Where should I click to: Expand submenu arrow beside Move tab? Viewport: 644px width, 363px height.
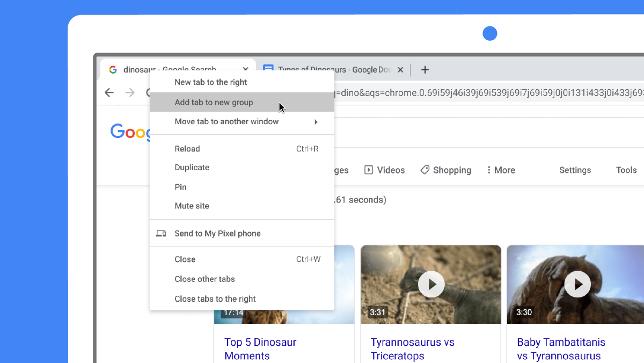pos(316,122)
